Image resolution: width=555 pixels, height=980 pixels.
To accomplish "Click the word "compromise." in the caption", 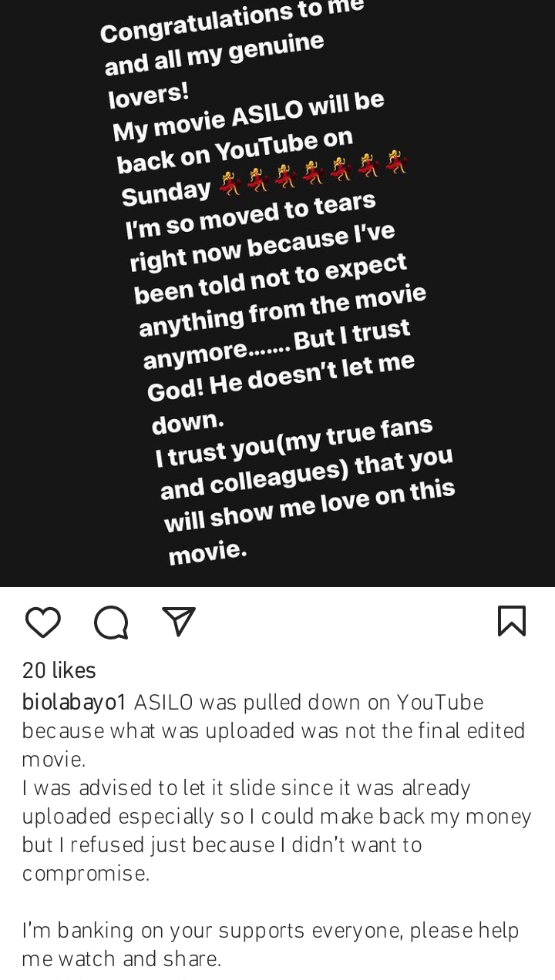I will pos(86,874).
